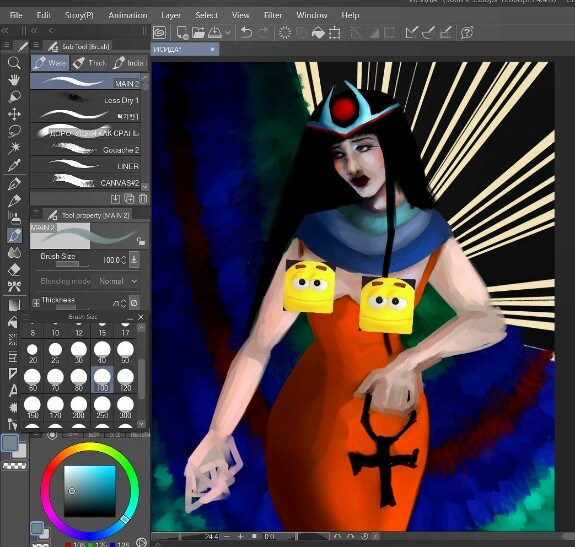575x547 pixels.
Task: Toggle the brush preview lock icon
Action: (141, 241)
